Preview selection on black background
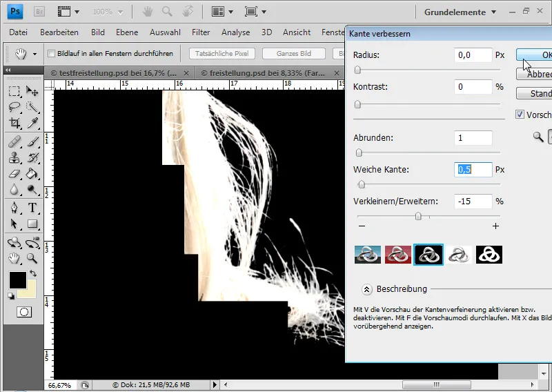This screenshot has height=392, width=552. (428, 255)
